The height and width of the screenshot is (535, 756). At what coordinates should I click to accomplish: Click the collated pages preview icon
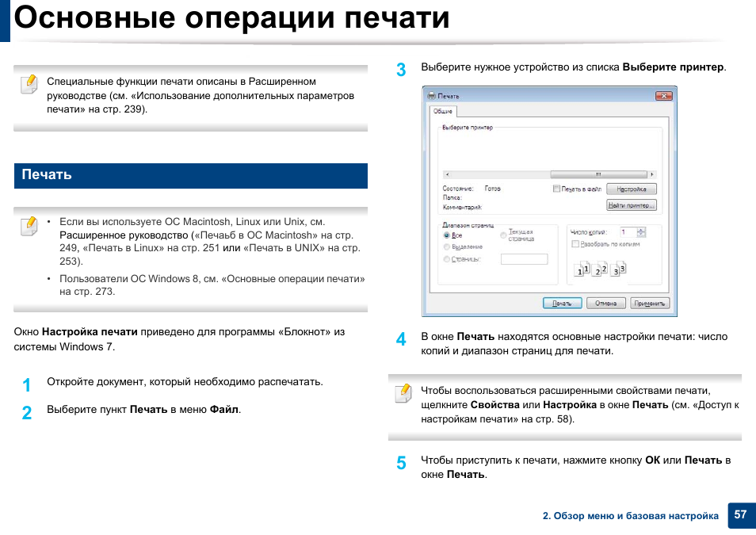point(600,269)
